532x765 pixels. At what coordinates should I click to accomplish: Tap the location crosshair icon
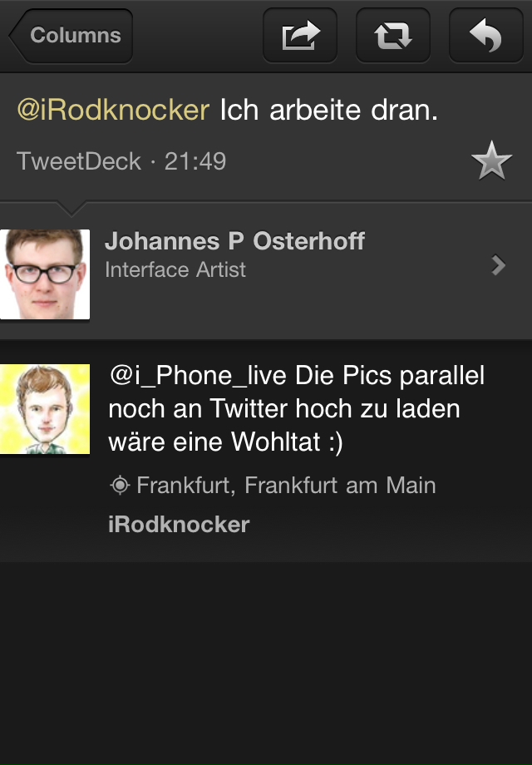(120, 486)
